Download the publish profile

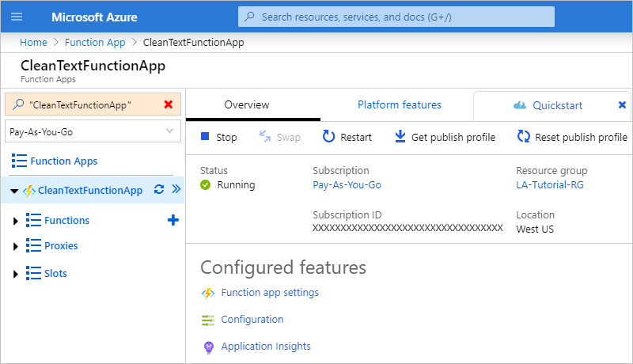(445, 137)
